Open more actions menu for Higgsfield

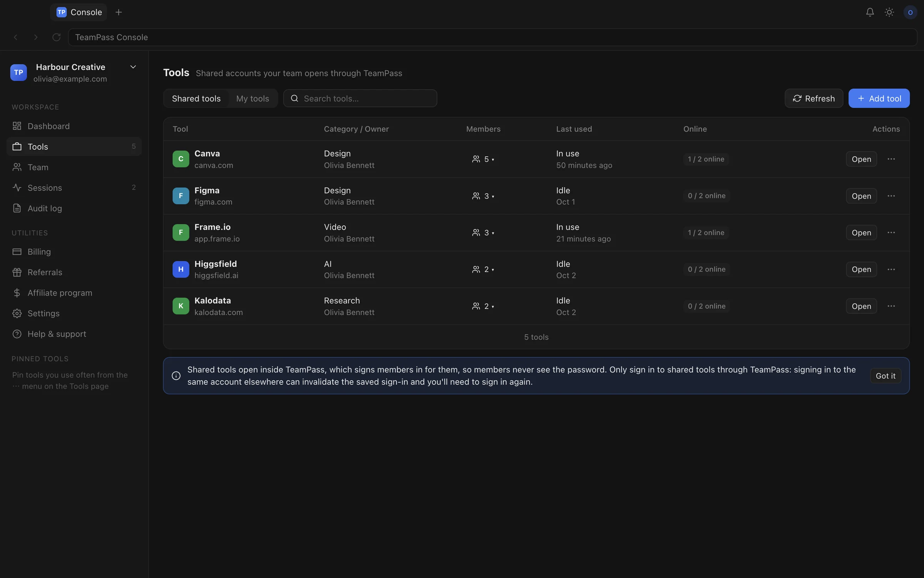pos(891,269)
